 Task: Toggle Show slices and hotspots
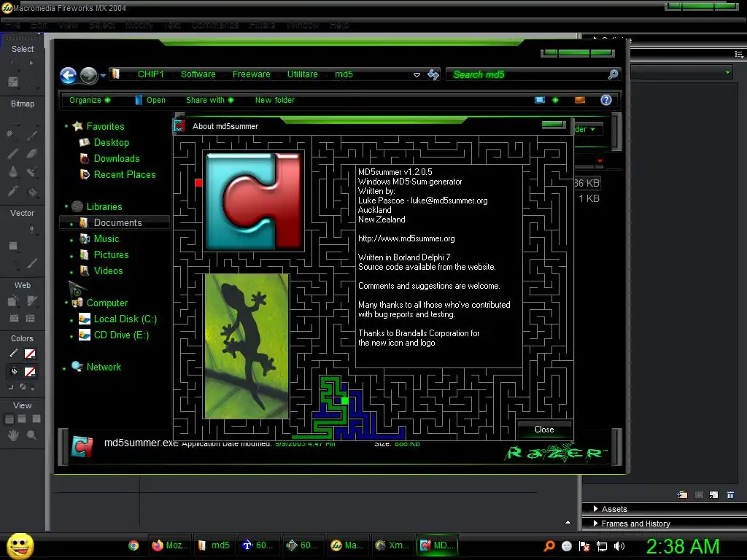click(31, 318)
